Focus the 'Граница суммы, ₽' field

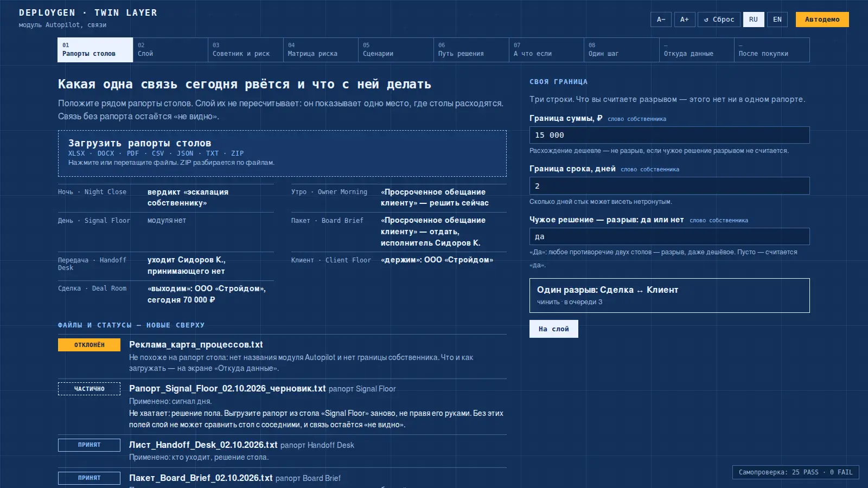point(669,135)
